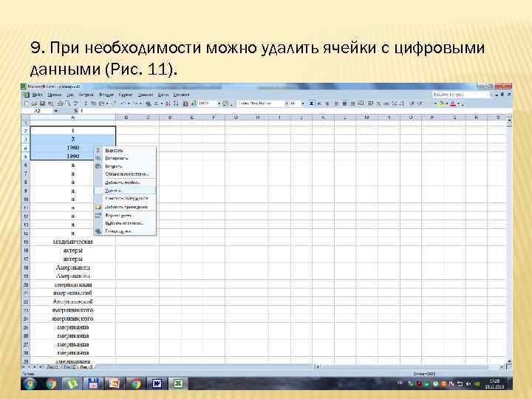Click the Merge and center toolbar icon
Viewport: 532px width, 399px height.
click(x=361, y=103)
